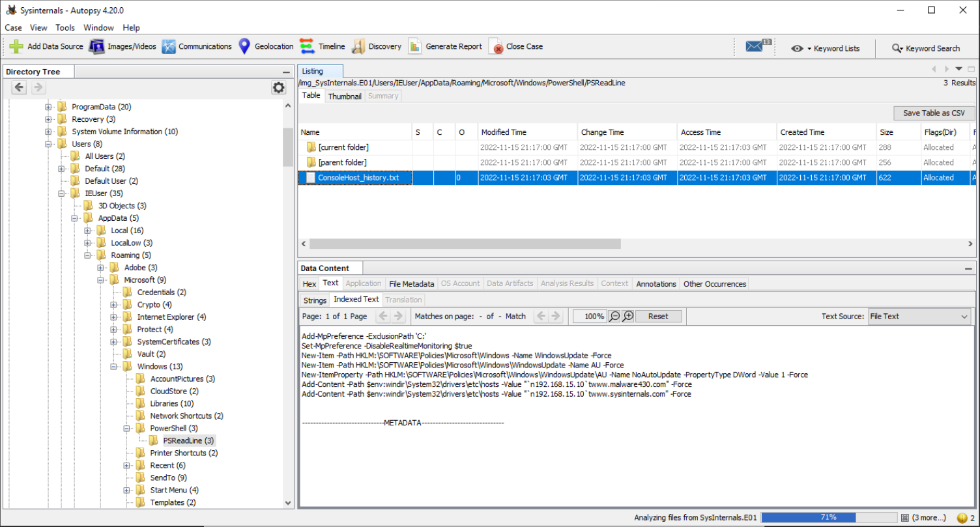980x527 pixels.
Task: Collapse the Users folder node
Action: (x=48, y=144)
